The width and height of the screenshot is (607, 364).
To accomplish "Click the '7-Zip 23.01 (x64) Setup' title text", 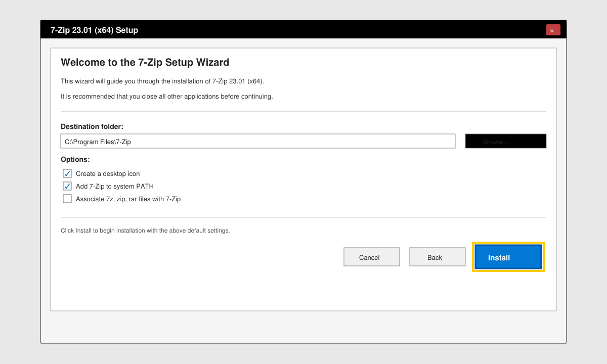I will coord(94,30).
